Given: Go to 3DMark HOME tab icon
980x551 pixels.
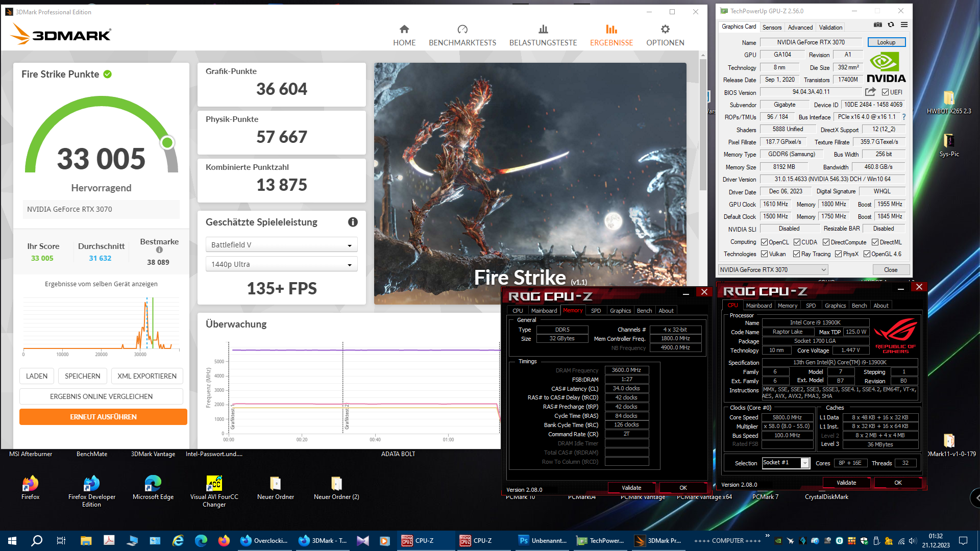Looking at the screenshot, I should click(404, 29).
